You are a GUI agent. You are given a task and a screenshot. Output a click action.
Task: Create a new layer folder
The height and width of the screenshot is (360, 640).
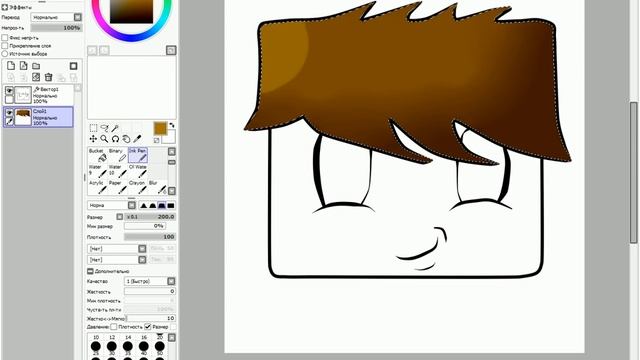coord(36,66)
